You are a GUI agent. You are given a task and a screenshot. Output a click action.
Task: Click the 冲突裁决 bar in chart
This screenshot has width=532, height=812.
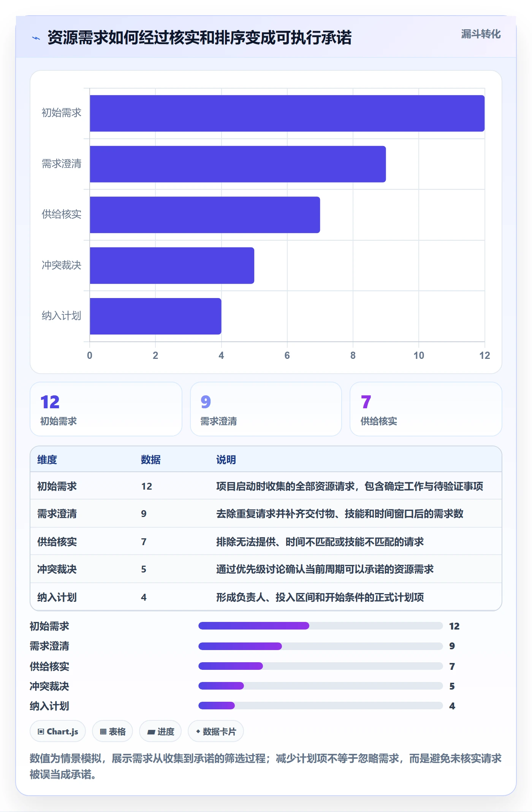(172, 265)
